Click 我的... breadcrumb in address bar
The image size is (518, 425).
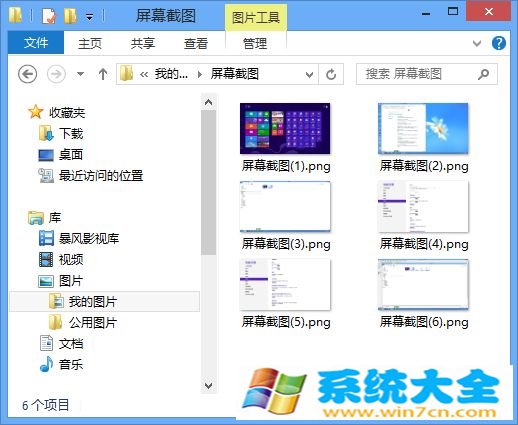(x=171, y=74)
